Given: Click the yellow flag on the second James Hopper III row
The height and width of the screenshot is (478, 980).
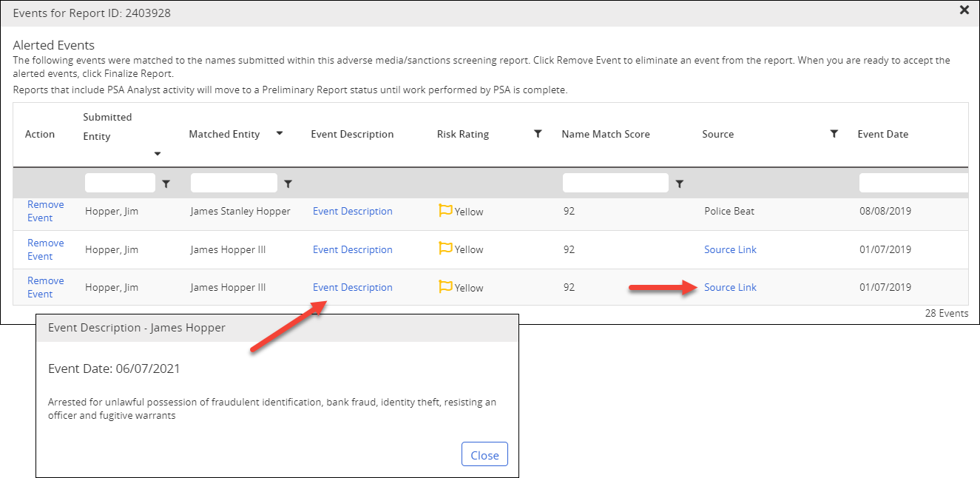Looking at the screenshot, I should click(x=445, y=248).
